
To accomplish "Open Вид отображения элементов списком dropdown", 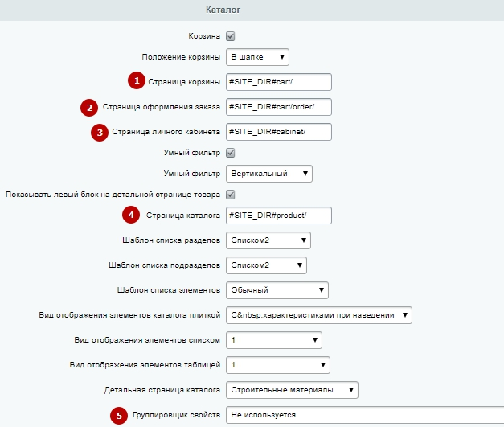I will (274, 340).
